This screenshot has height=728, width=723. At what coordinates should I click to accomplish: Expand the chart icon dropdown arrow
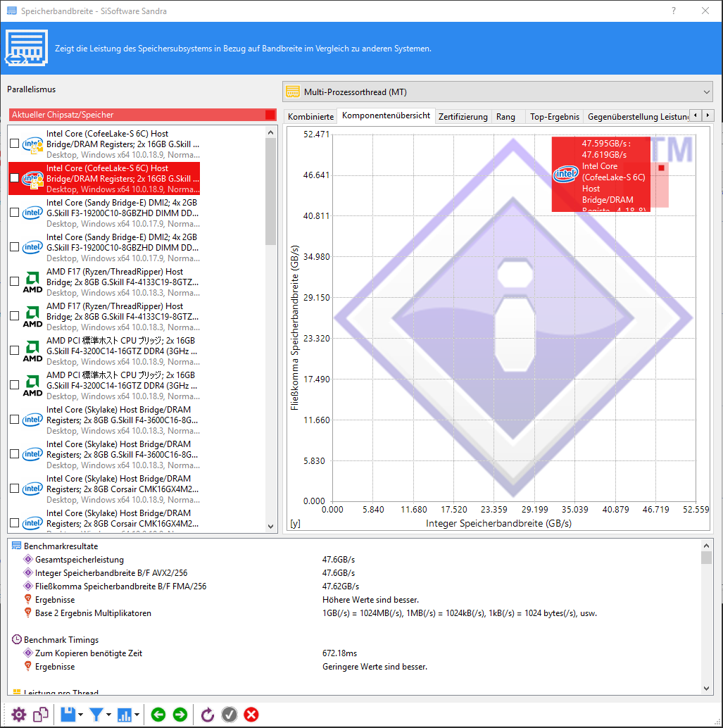pos(137,715)
